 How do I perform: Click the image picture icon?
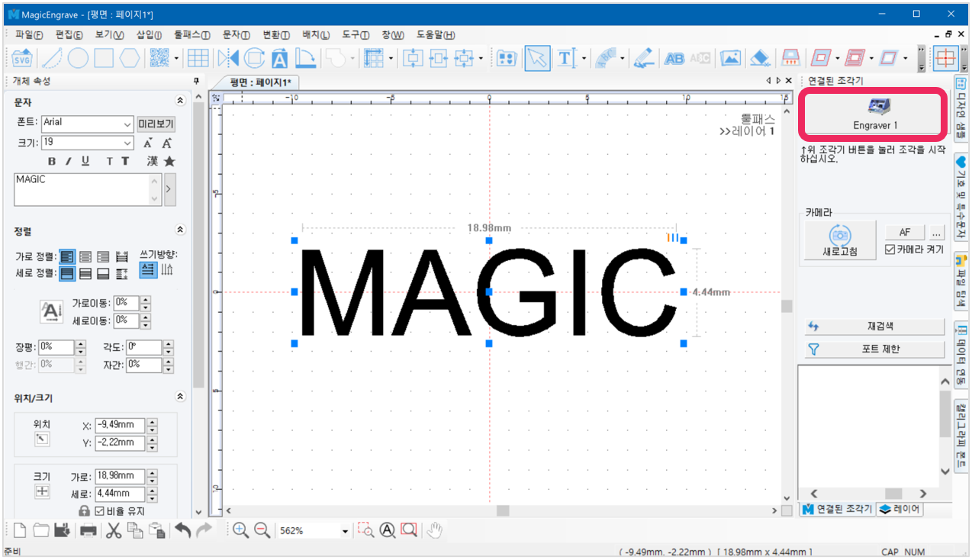pyautogui.click(x=731, y=58)
